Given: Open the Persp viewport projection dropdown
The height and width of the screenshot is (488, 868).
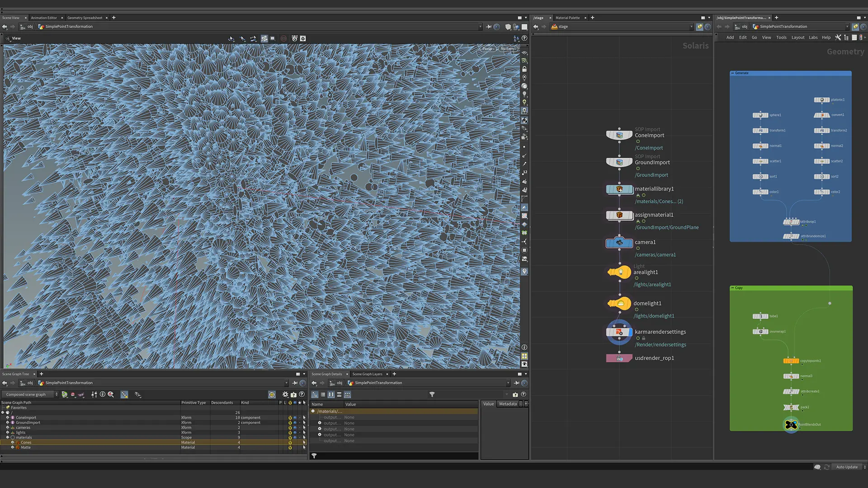Looking at the screenshot, I should click(x=488, y=48).
